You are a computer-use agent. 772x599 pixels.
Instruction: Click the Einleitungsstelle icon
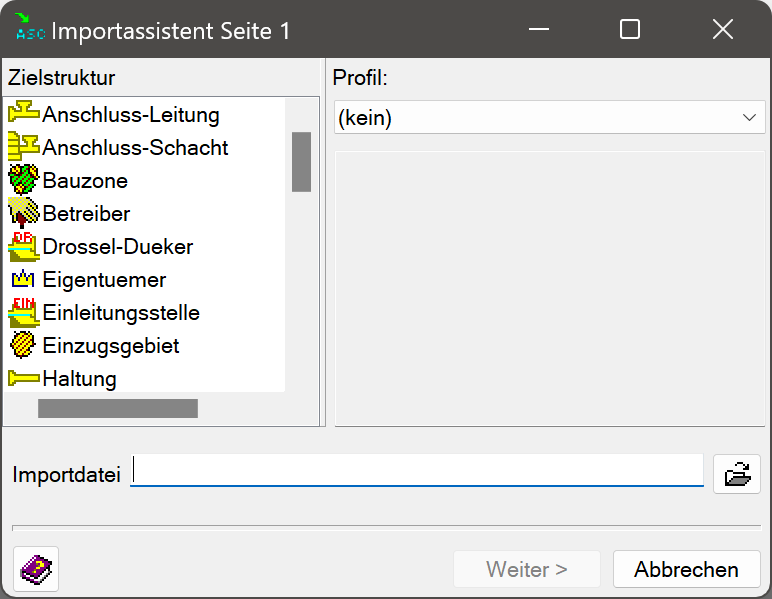click(24, 312)
